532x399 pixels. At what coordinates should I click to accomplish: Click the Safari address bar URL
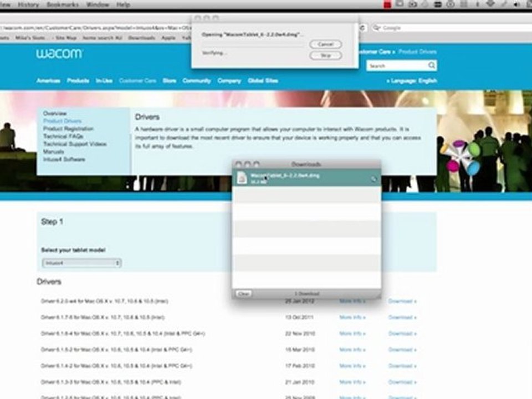pos(96,28)
